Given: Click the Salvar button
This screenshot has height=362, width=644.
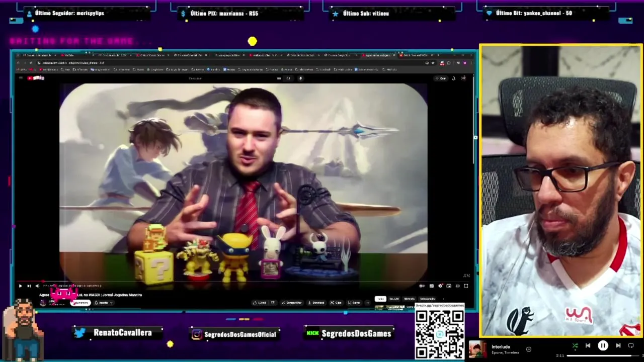Looking at the screenshot, I should click(x=354, y=303).
